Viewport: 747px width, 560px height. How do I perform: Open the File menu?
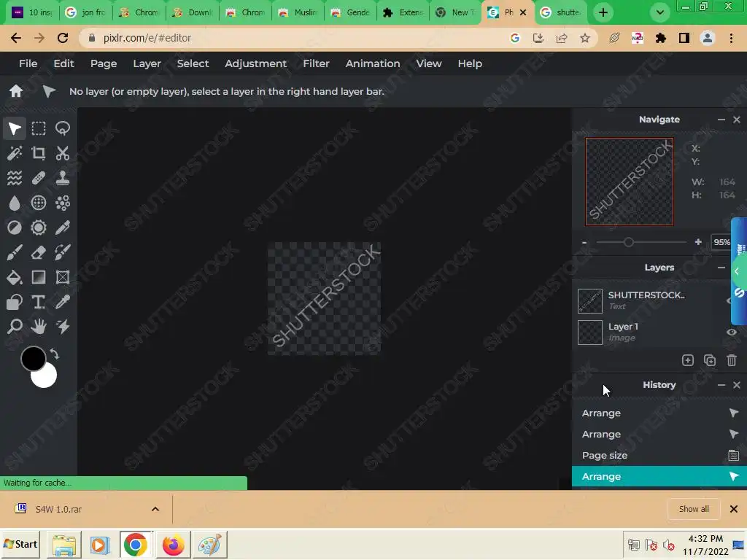[x=28, y=63]
